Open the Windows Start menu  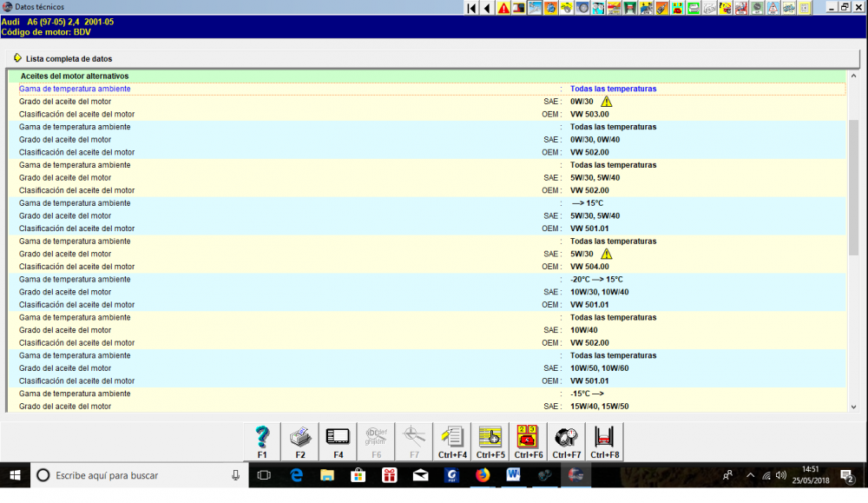(x=15, y=475)
